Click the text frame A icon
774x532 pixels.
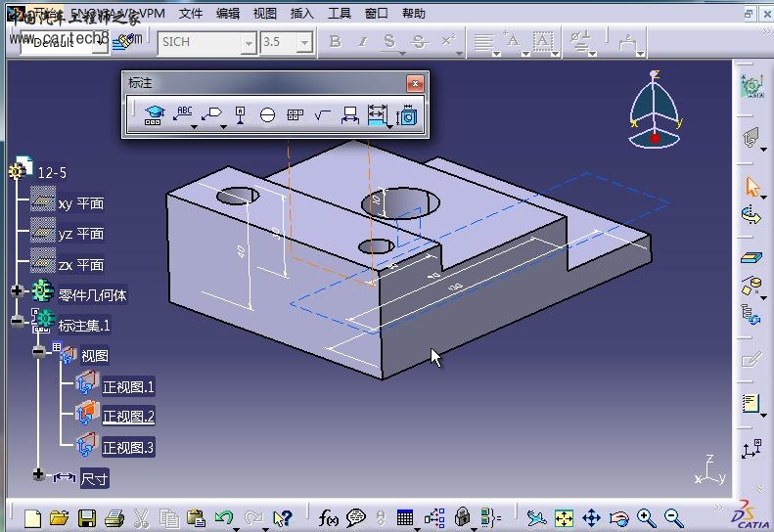pyautogui.click(x=543, y=41)
